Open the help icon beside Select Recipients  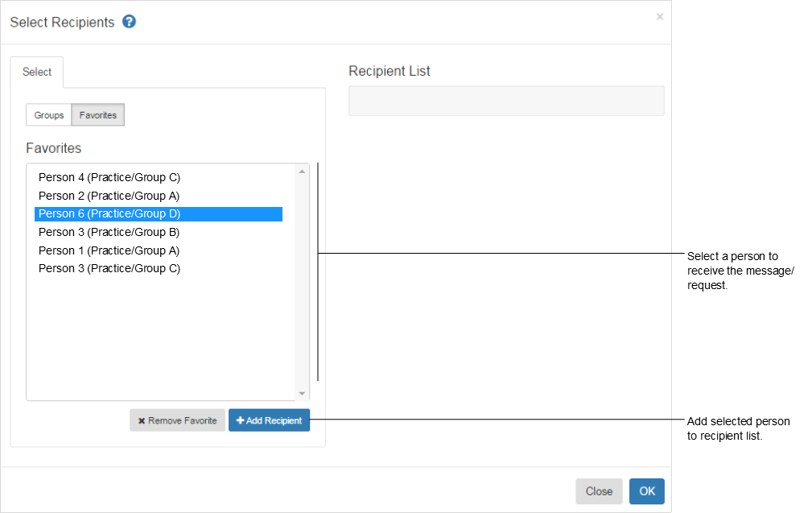129,22
